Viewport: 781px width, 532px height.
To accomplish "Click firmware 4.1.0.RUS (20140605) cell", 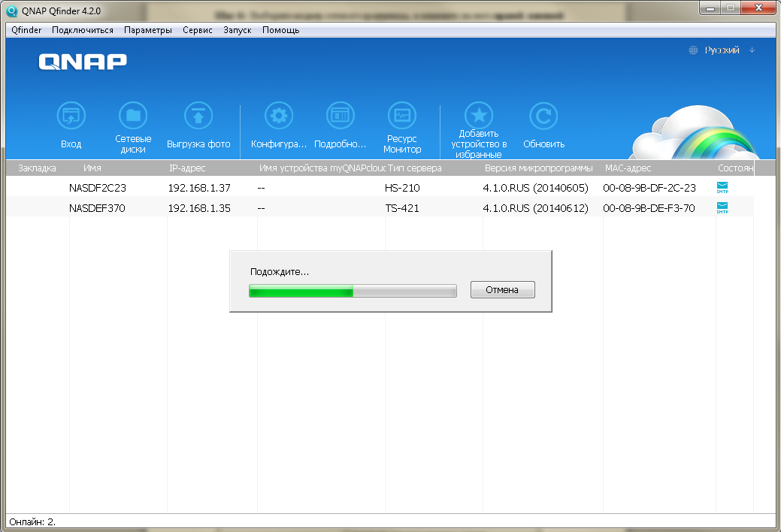I will [535, 188].
